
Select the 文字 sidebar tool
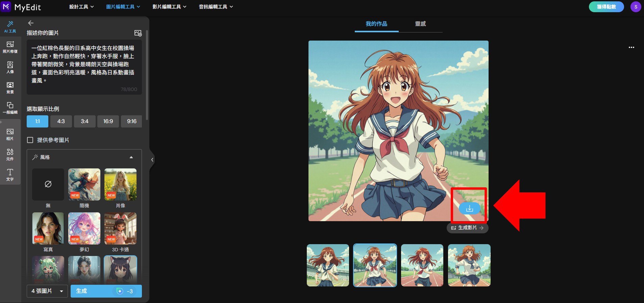pyautogui.click(x=10, y=175)
